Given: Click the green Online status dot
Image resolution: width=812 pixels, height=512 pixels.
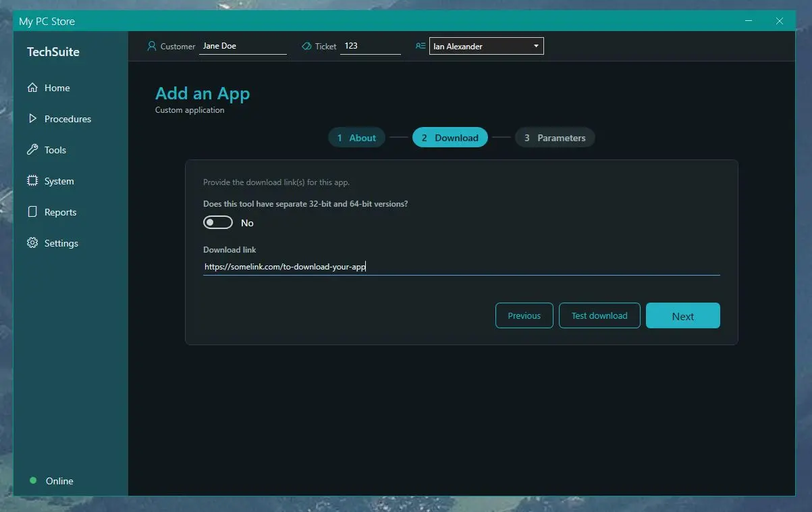Looking at the screenshot, I should pos(33,481).
